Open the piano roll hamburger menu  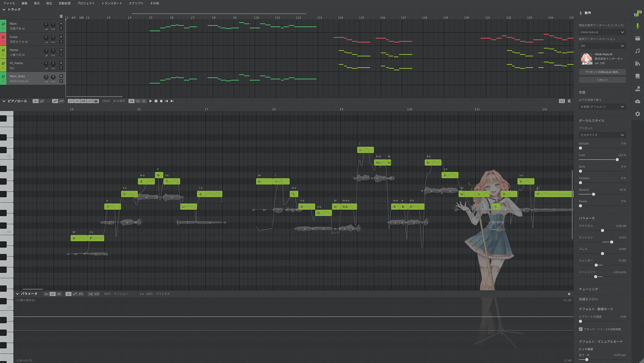(x=569, y=101)
